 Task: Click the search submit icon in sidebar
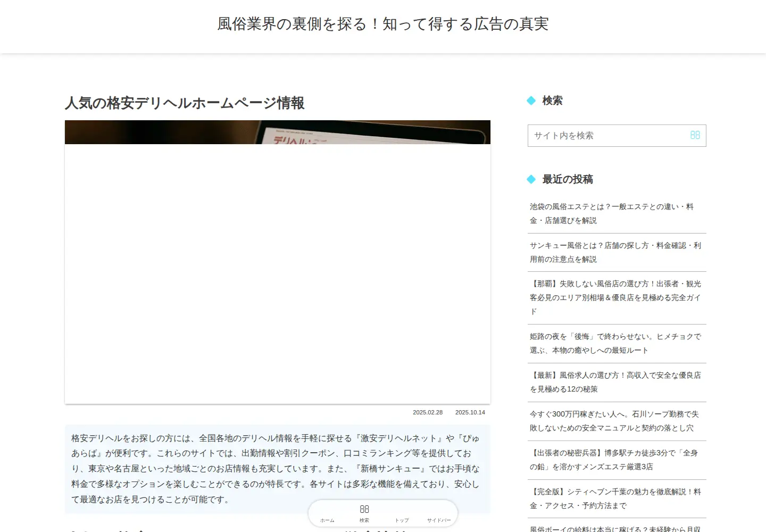tap(695, 135)
